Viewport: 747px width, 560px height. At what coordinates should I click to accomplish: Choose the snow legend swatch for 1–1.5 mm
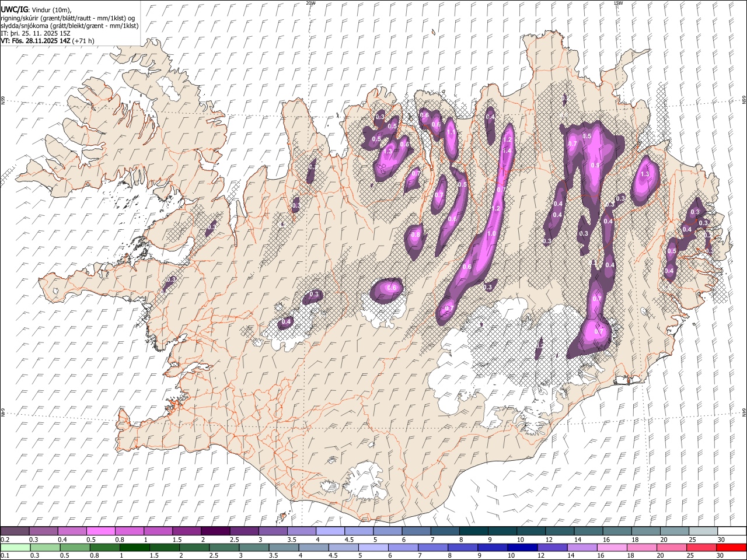coord(158,531)
